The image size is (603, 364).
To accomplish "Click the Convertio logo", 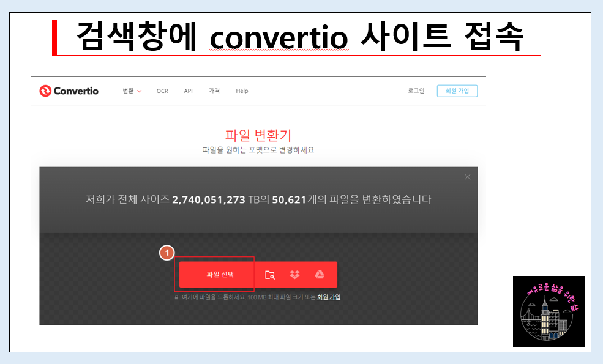I will pyautogui.click(x=69, y=91).
